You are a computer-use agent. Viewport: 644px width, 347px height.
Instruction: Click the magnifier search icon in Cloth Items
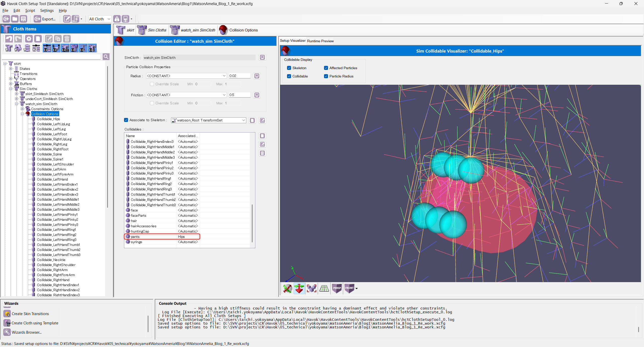coord(106,57)
